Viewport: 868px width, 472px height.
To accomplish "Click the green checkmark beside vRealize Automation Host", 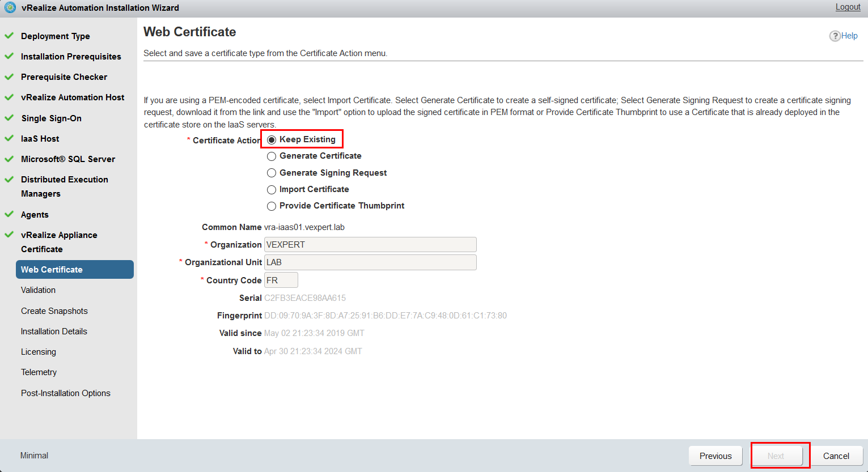I will click(9, 97).
